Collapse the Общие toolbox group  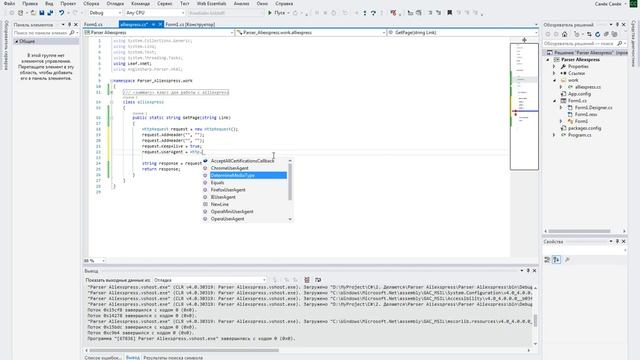click(17, 41)
